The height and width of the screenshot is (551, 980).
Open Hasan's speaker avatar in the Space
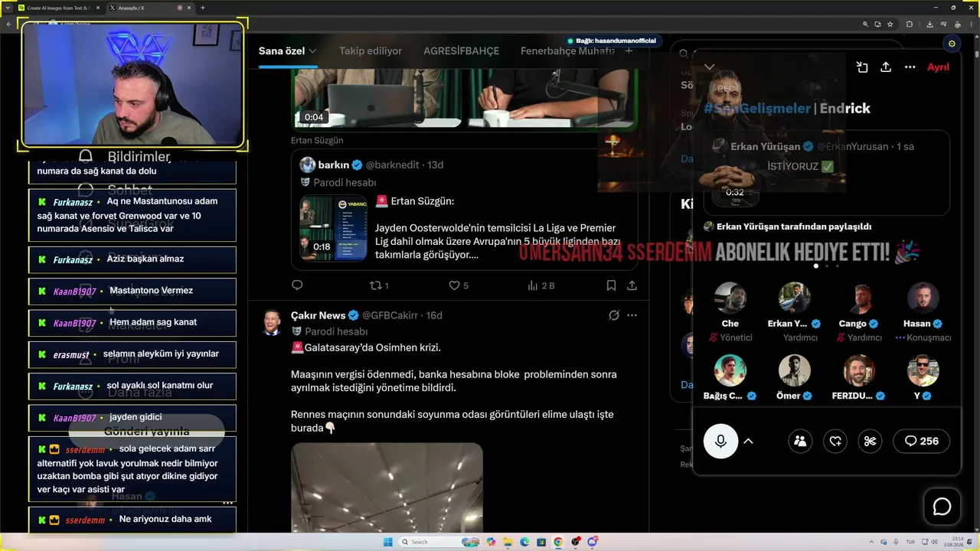(x=923, y=298)
